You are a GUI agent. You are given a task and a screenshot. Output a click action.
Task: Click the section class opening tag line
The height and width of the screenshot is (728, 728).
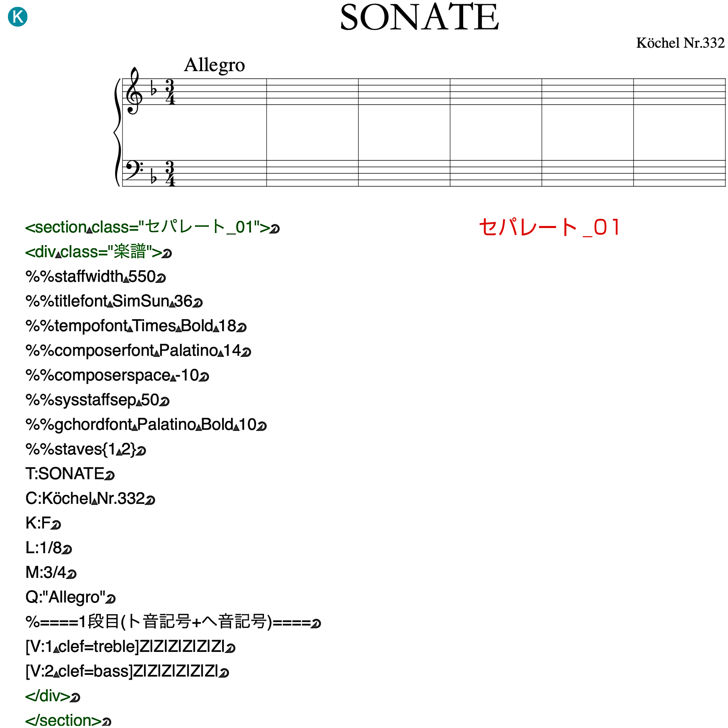151,228
